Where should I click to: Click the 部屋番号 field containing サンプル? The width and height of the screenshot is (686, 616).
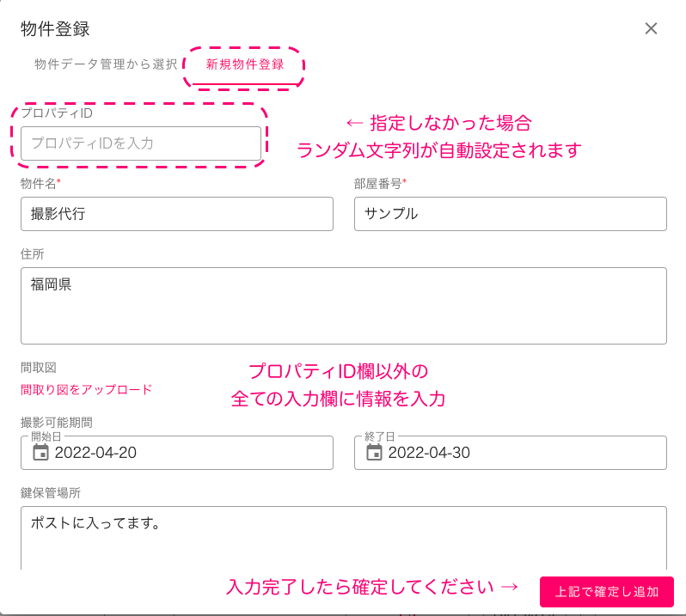point(510,214)
